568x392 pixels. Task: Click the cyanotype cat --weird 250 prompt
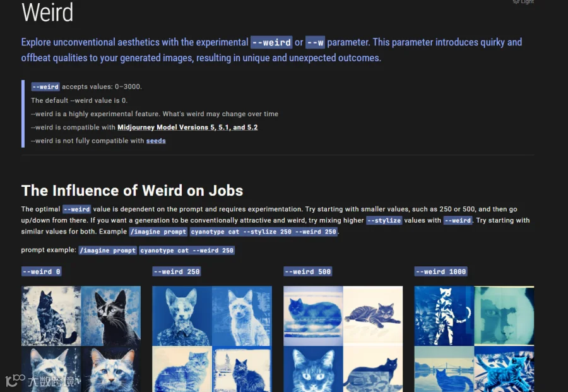coord(187,251)
